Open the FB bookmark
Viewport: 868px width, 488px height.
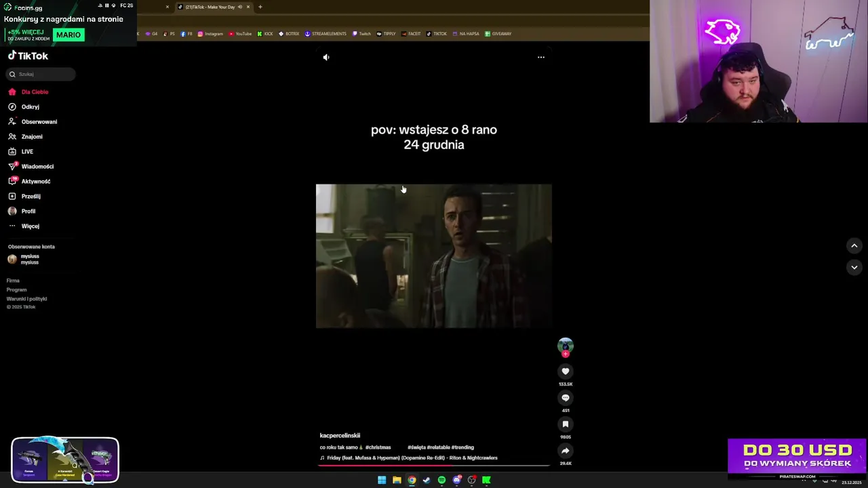[x=186, y=34]
